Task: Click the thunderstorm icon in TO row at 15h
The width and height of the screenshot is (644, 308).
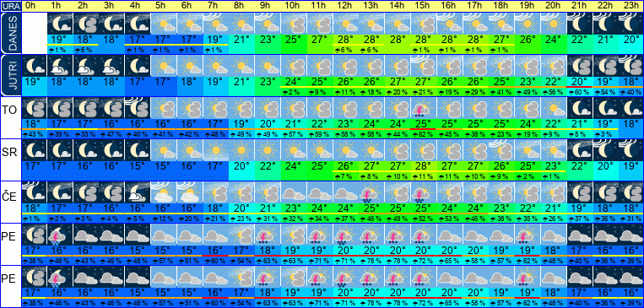Action: coord(423,108)
